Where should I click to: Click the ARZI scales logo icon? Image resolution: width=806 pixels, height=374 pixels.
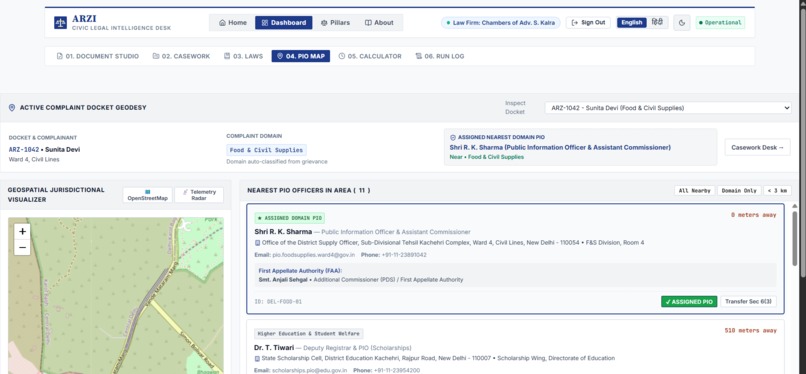pyautogui.click(x=60, y=23)
